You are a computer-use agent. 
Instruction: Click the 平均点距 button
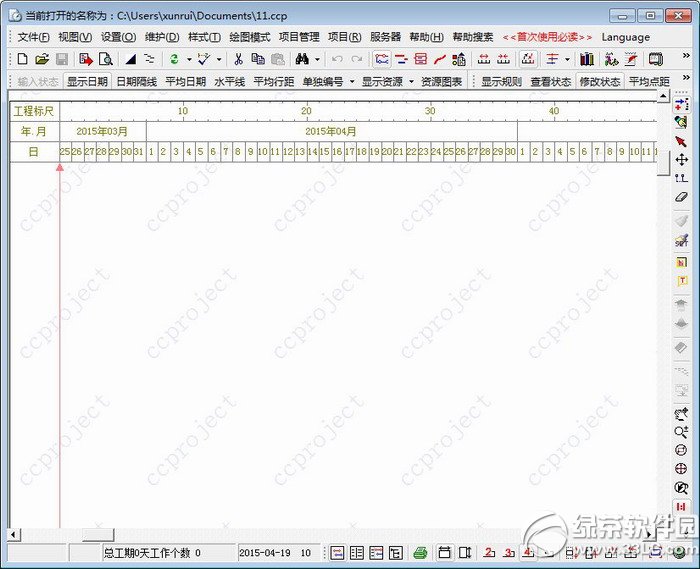point(649,82)
